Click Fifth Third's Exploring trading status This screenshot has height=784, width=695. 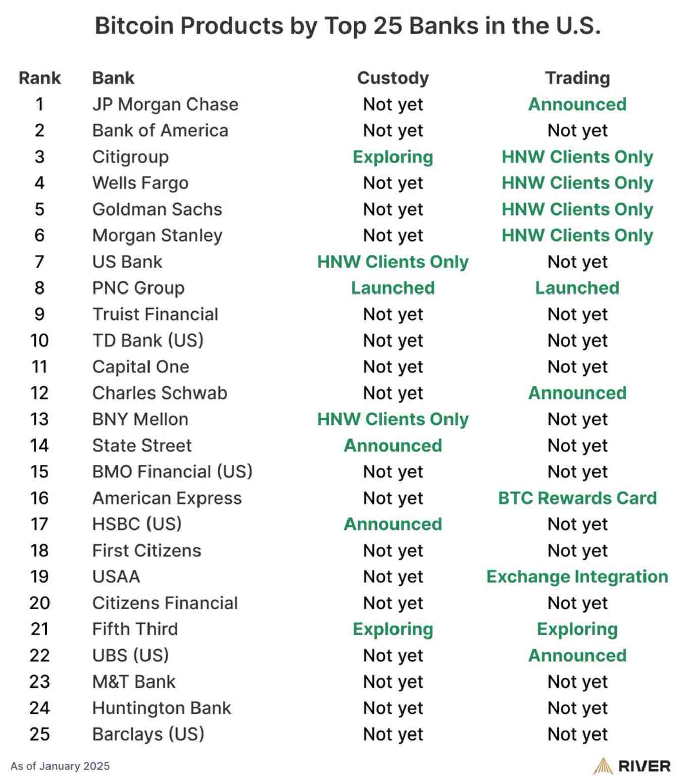click(577, 629)
